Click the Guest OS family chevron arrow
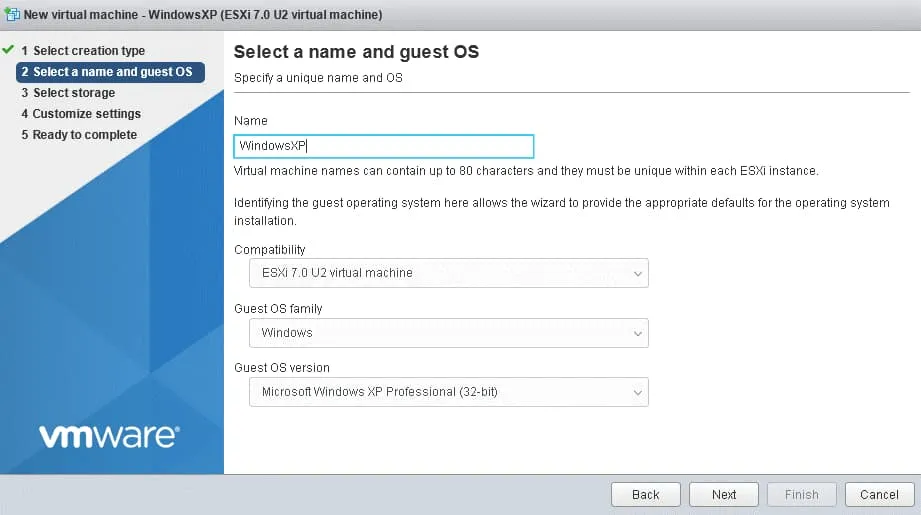Image resolution: width=921 pixels, height=515 pixels. [637, 333]
